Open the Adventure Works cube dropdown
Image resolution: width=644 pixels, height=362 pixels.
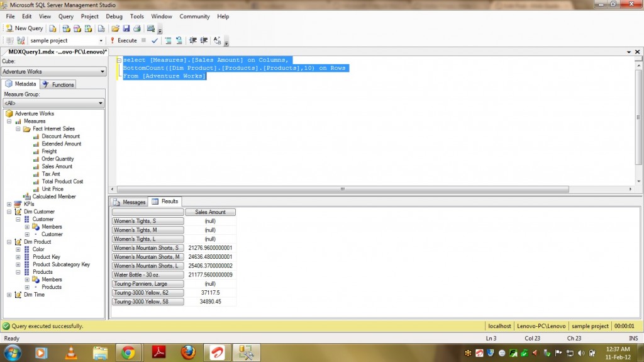[x=53, y=72]
